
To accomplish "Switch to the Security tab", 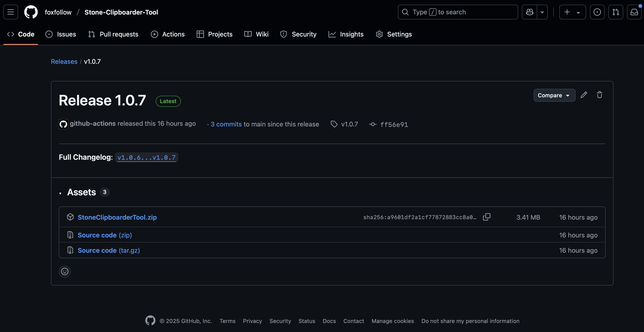I will [298, 34].
